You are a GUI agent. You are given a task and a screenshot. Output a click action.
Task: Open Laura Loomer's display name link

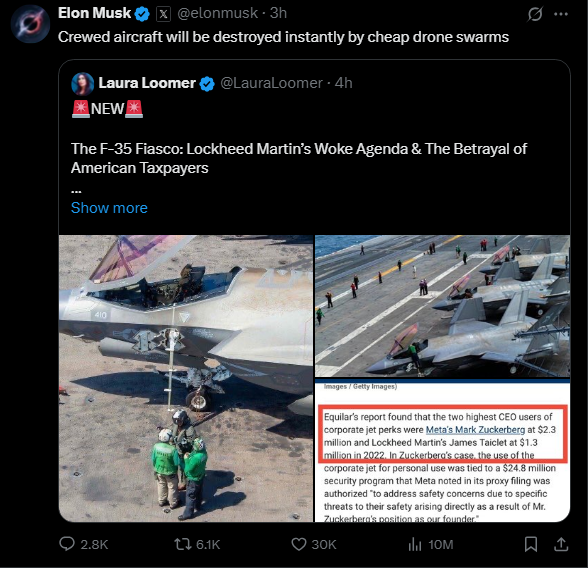tap(147, 83)
